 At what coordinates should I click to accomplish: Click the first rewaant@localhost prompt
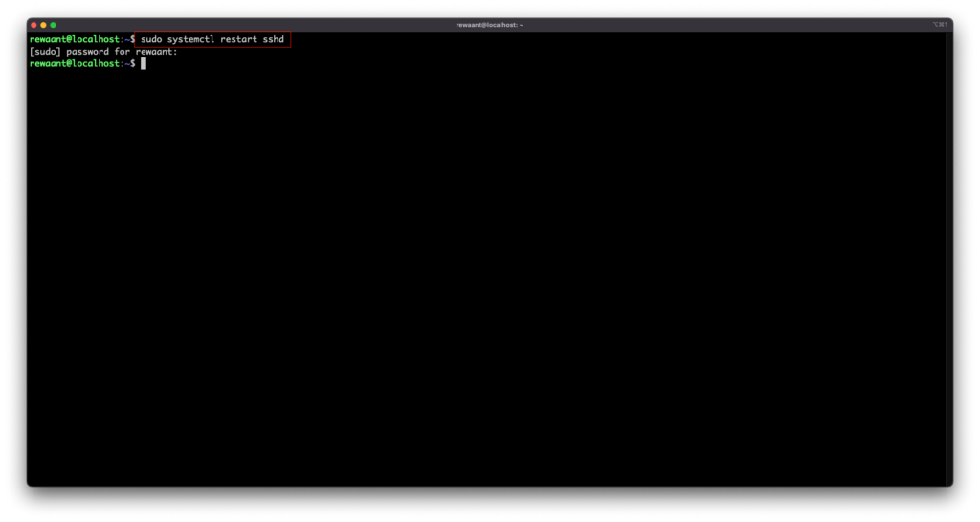(x=82, y=39)
